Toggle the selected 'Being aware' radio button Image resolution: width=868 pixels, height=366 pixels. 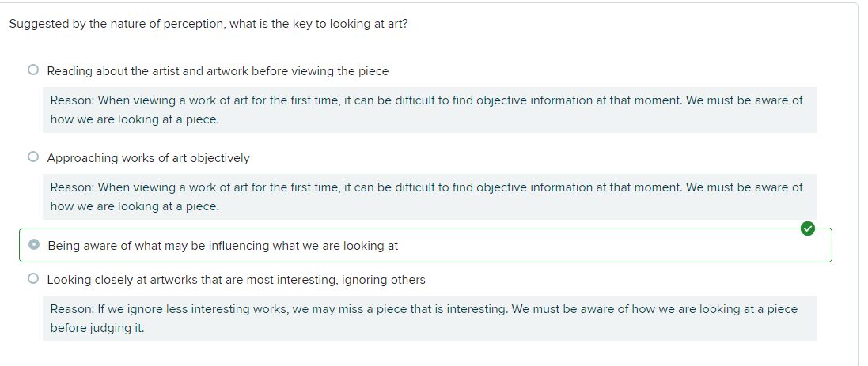tap(34, 245)
